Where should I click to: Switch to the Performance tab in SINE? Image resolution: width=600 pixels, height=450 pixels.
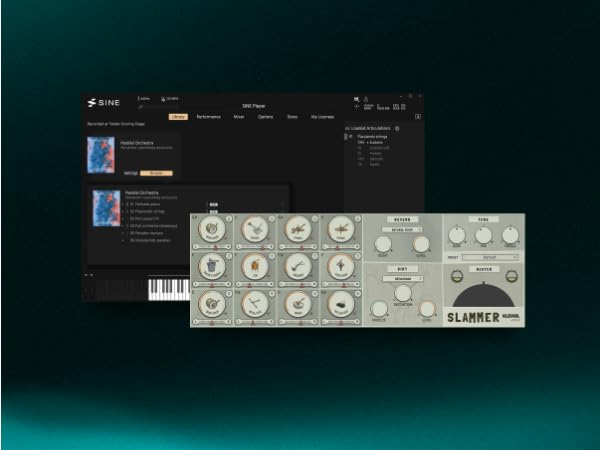(209, 117)
